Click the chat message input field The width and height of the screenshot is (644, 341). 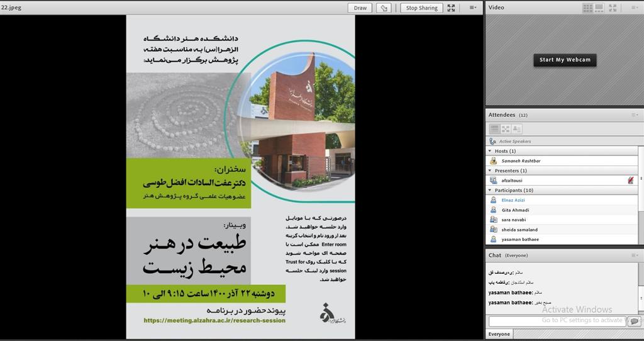[x=557, y=321]
